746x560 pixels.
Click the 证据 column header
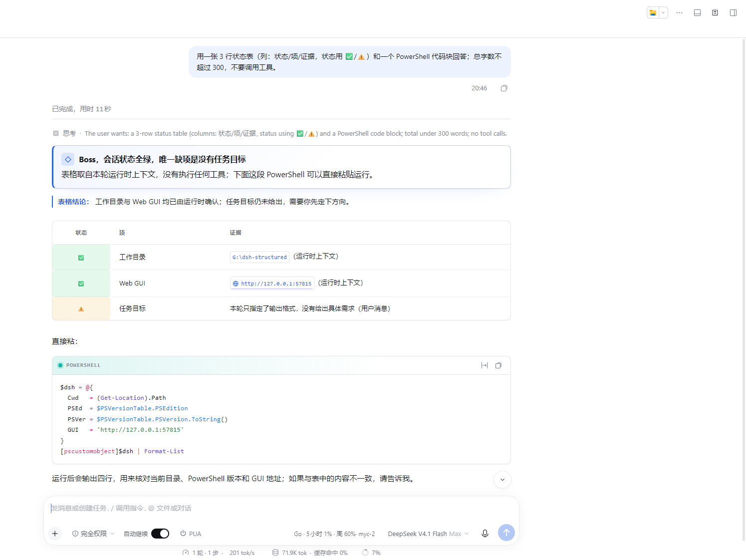tap(236, 233)
